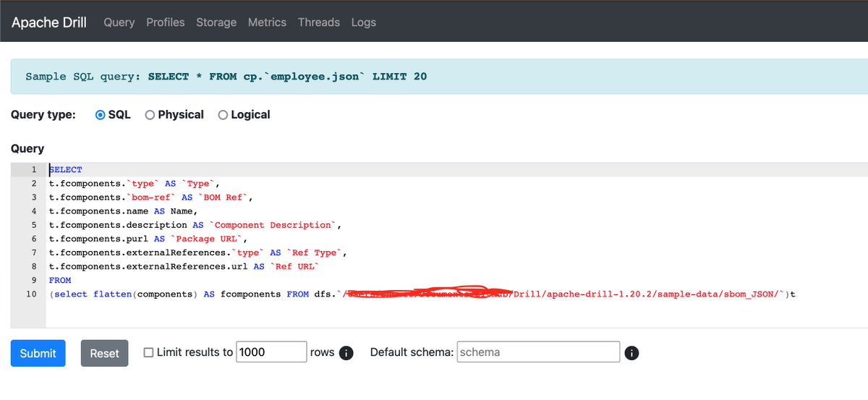Open the Logs nav tab
This screenshot has width=868, height=400.
tap(364, 22)
